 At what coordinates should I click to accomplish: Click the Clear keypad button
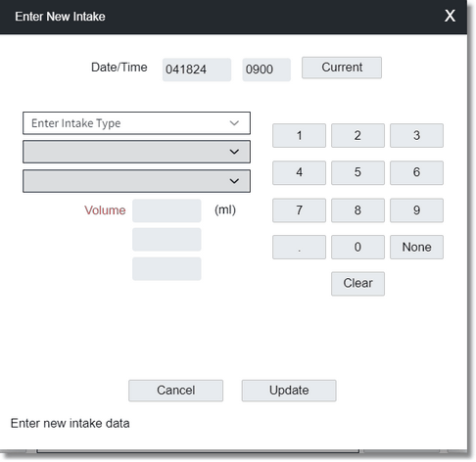[357, 284]
